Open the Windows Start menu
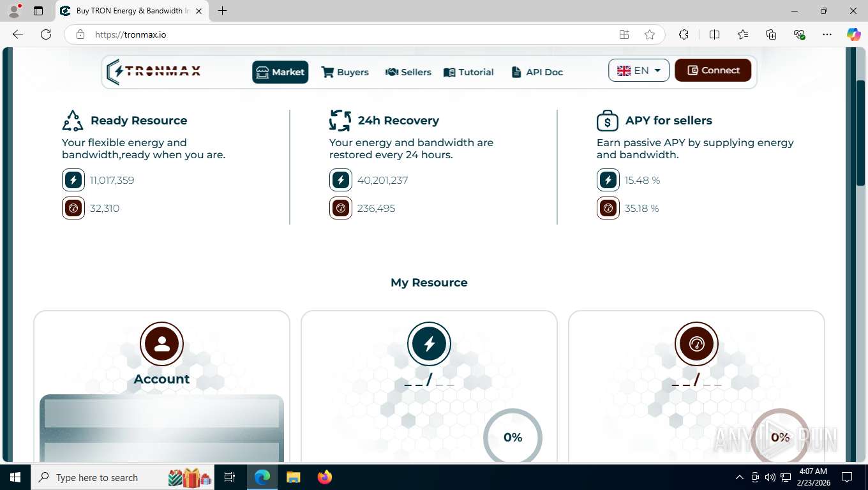The height and width of the screenshot is (490, 868). point(15,477)
